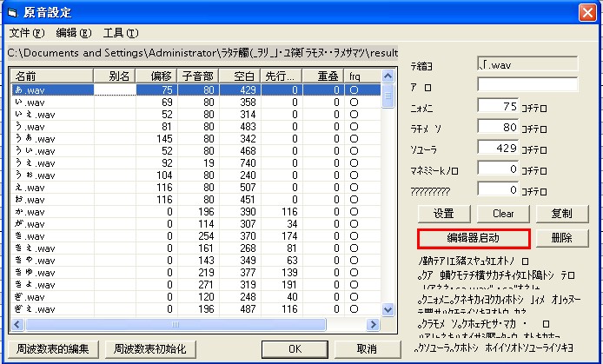Click the Clear button

click(503, 214)
